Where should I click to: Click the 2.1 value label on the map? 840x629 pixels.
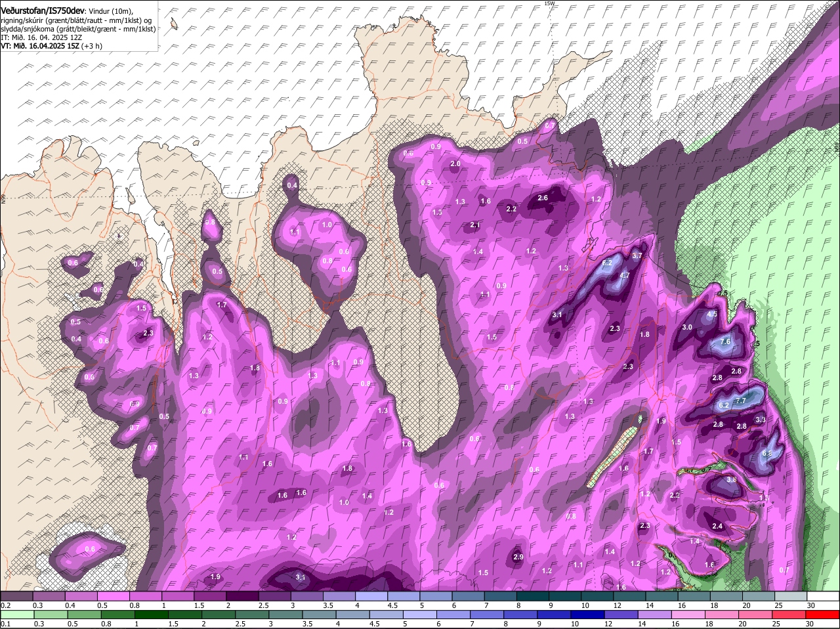click(x=476, y=225)
